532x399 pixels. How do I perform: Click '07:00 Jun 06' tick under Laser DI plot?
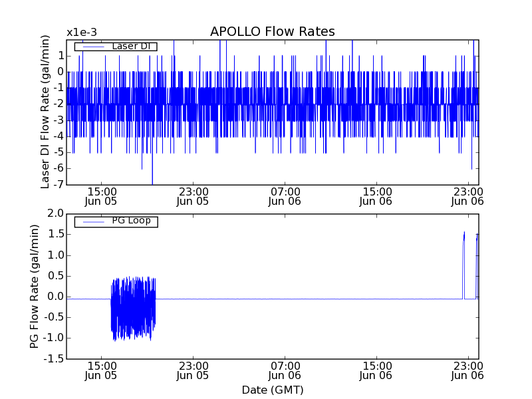(x=285, y=197)
